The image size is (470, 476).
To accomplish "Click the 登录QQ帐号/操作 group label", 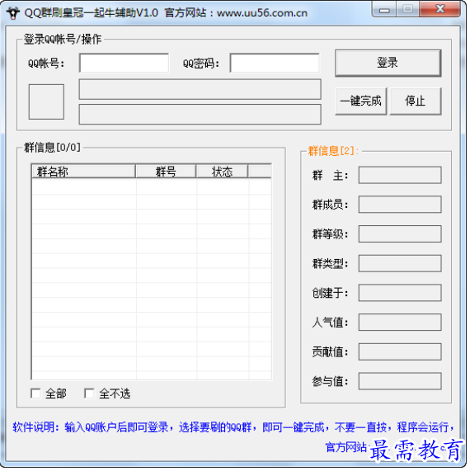I will [63, 39].
